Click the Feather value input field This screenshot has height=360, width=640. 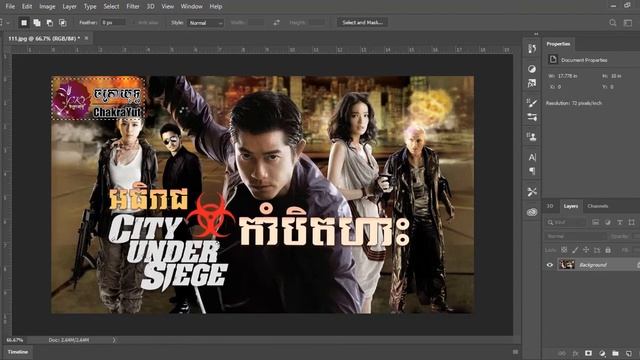113,23
